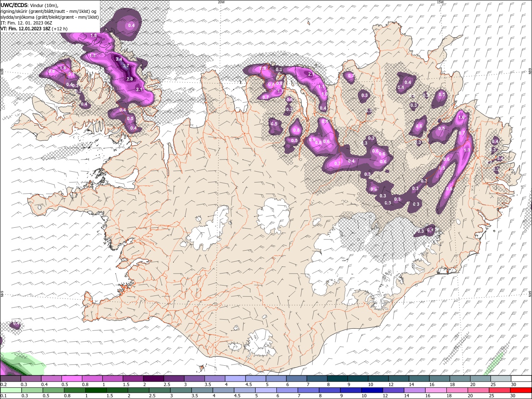Click the 20W longitude label at top
Screen dimensions: 532x399
(221, 2)
